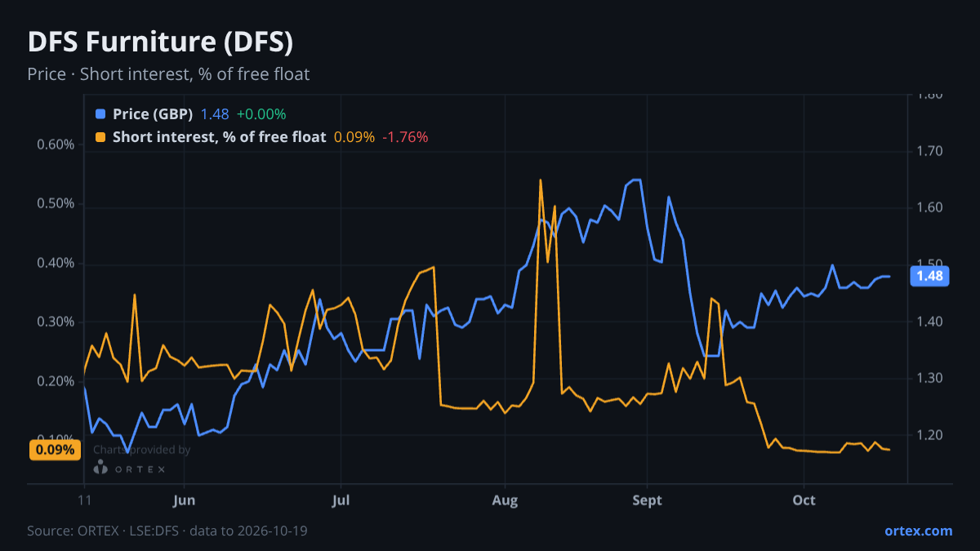Viewport: 980px width, 551px height.
Task: Click the legend price value 1.48
Action: coord(215,114)
